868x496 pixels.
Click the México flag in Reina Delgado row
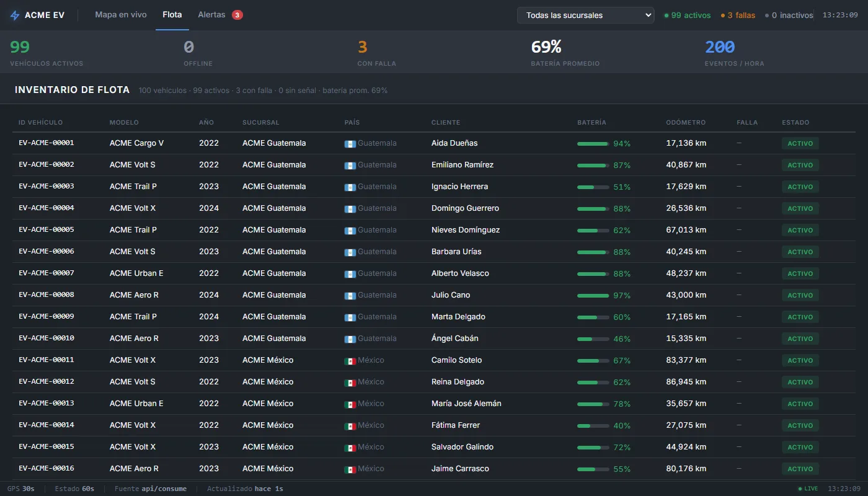pyautogui.click(x=350, y=383)
